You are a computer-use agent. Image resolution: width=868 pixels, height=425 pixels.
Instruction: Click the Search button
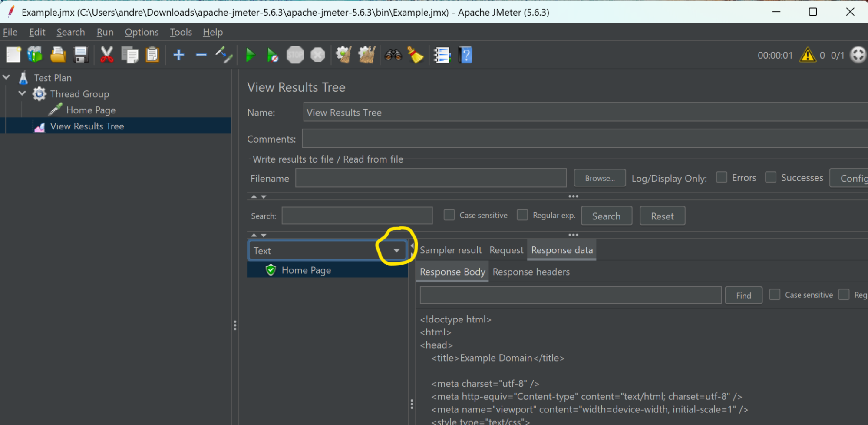[x=606, y=216]
